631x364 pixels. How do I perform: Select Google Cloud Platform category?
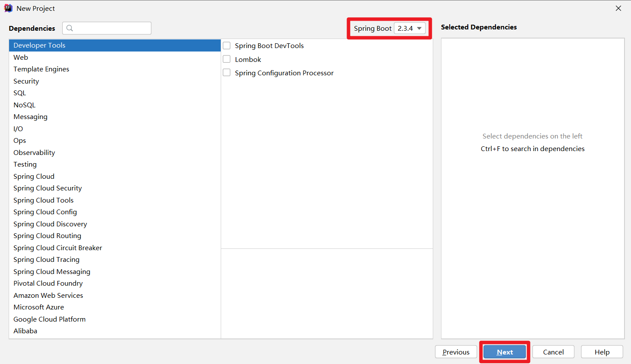(115, 319)
